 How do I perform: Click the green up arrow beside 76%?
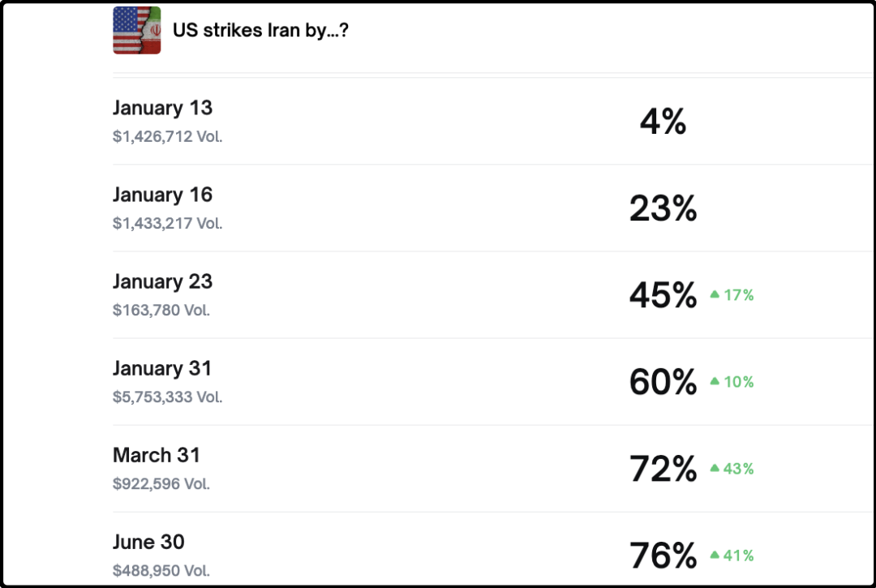click(x=715, y=556)
